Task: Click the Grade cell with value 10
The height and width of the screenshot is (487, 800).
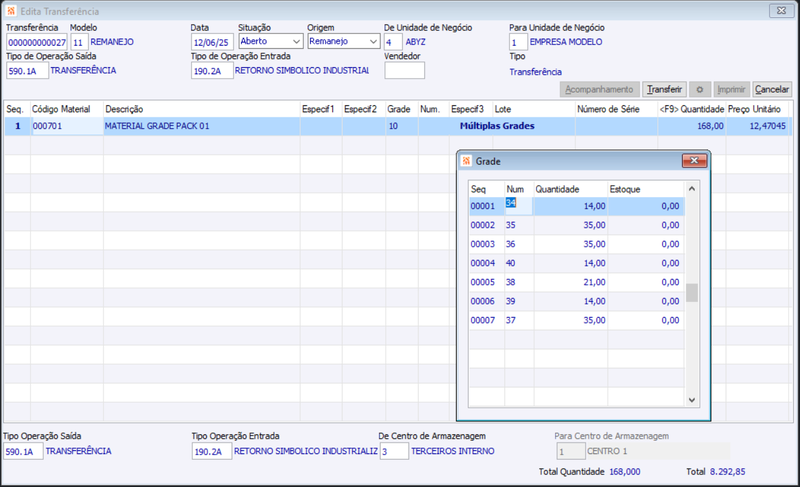Action: click(402, 126)
